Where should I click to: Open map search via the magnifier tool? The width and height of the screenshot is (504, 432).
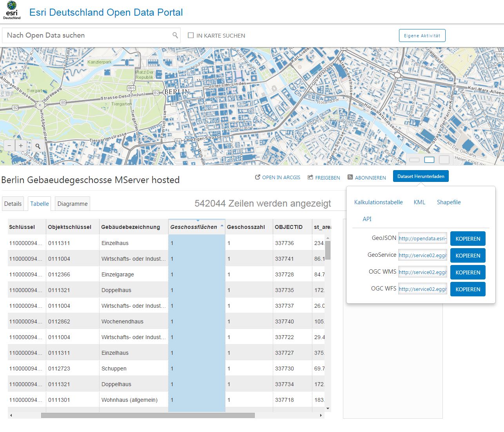[37, 145]
